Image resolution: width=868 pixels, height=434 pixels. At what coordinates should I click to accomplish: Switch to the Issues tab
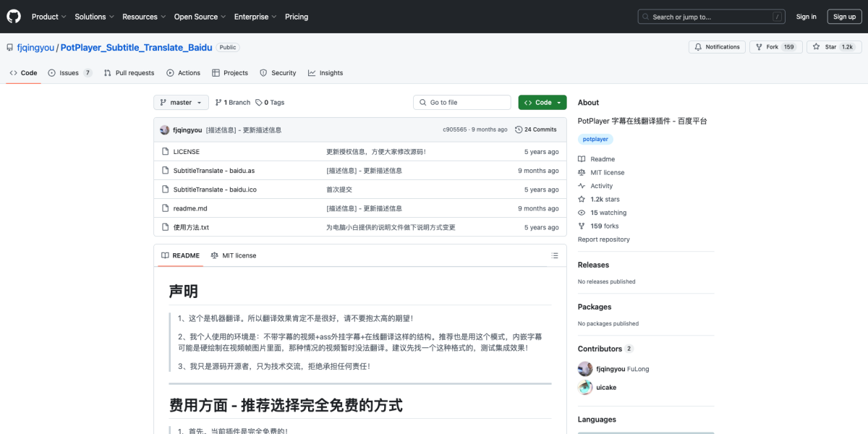point(69,73)
